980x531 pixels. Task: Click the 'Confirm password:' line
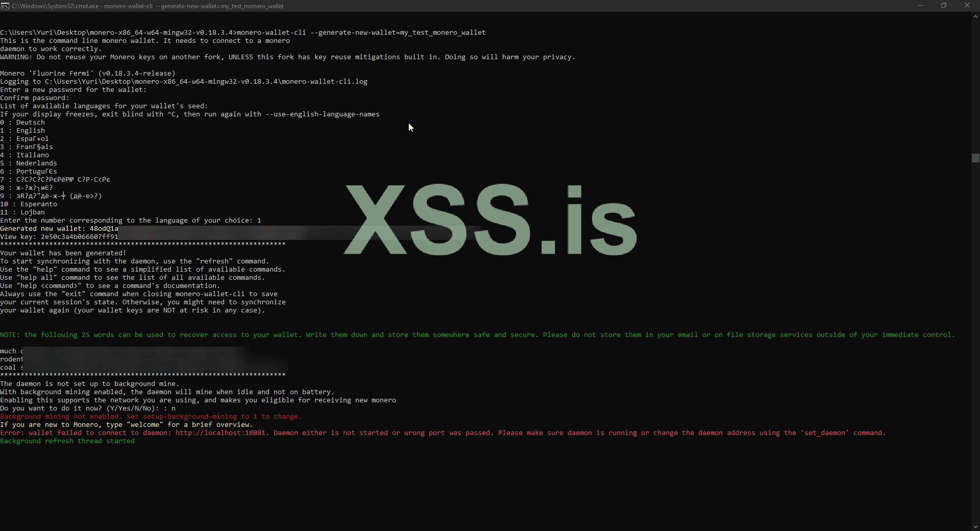click(35, 98)
